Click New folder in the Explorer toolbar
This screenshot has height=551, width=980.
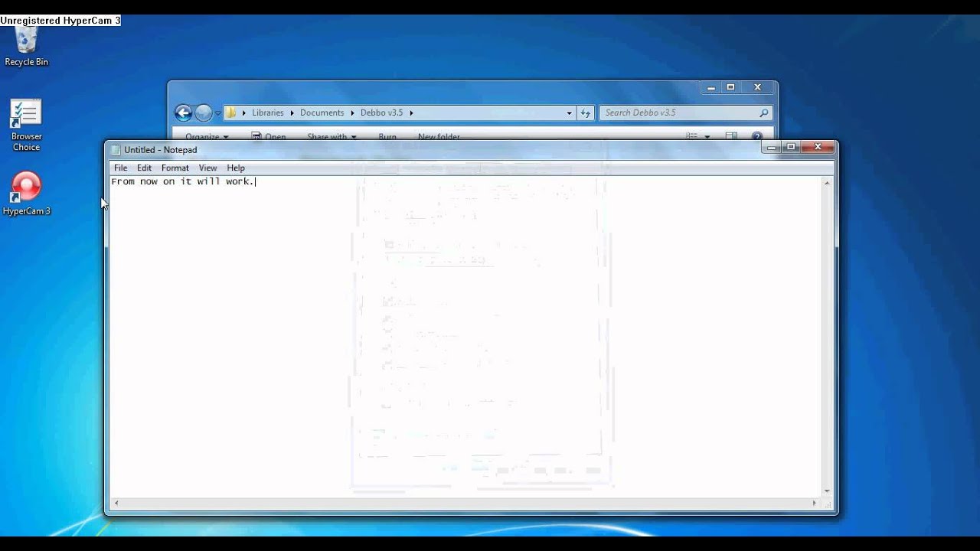point(439,137)
